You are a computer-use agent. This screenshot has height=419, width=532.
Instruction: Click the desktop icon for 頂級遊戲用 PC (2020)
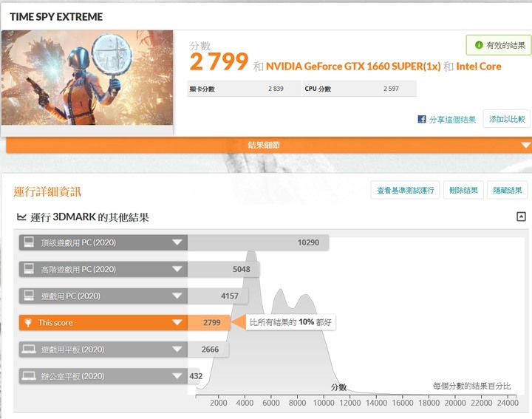29,242
